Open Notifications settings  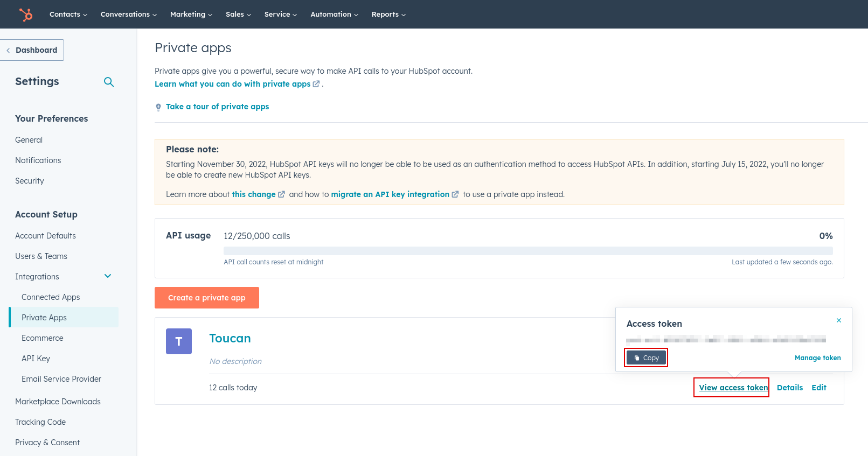(38, 160)
